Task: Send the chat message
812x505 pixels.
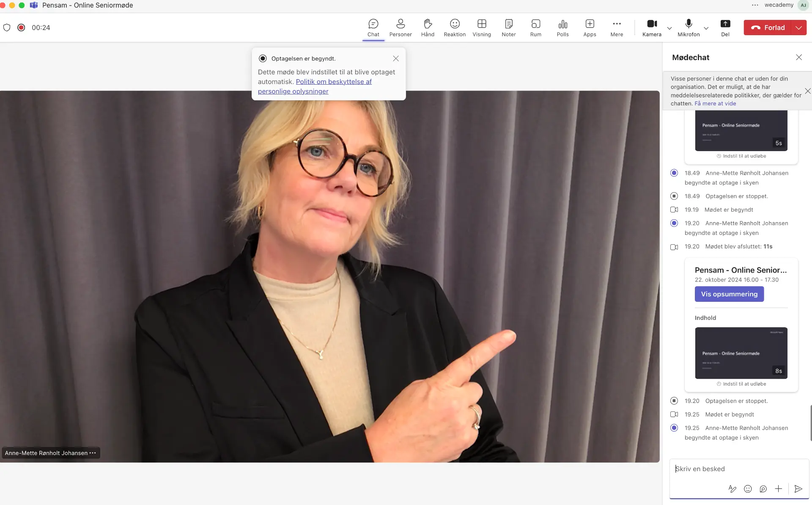Action: pyautogui.click(x=798, y=489)
